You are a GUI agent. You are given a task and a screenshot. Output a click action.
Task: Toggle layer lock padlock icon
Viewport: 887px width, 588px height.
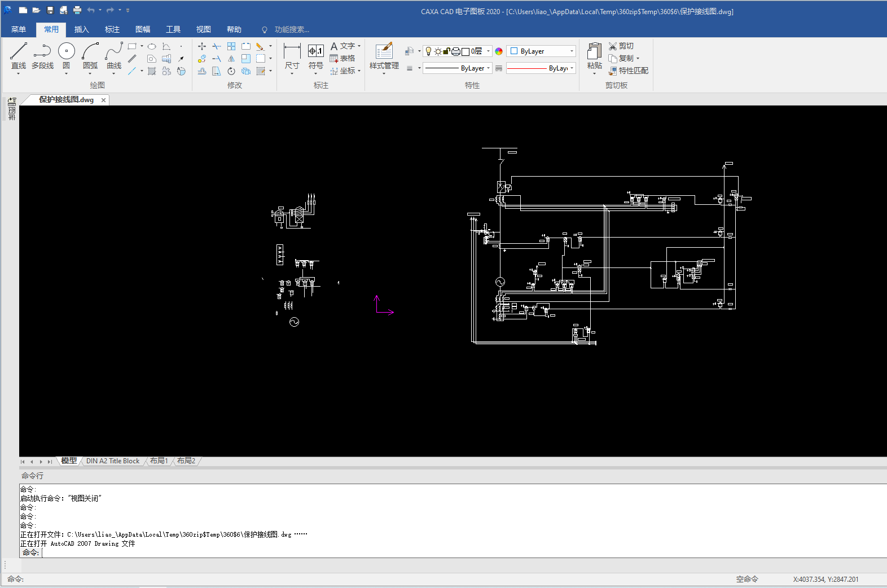pyautogui.click(x=446, y=51)
